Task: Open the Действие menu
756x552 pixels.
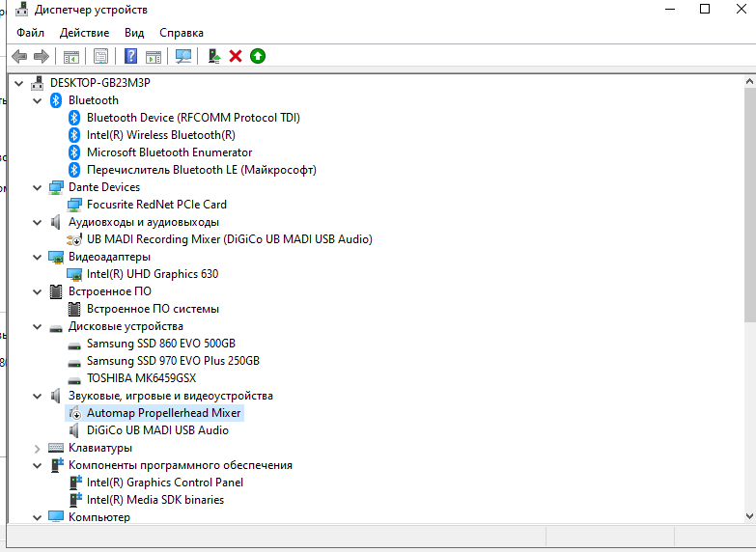Action: (84, 33)
